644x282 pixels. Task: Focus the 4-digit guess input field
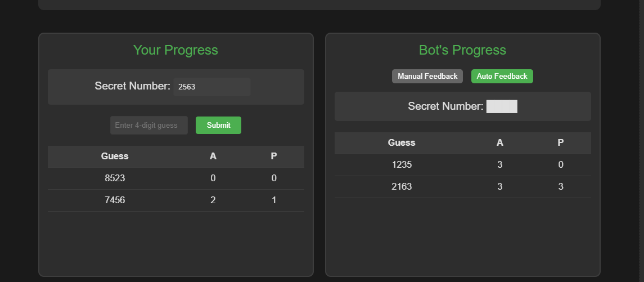[x=149, y=125]
